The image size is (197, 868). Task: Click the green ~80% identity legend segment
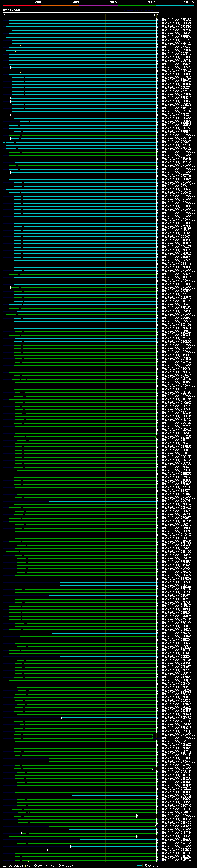tap(137, 6)
